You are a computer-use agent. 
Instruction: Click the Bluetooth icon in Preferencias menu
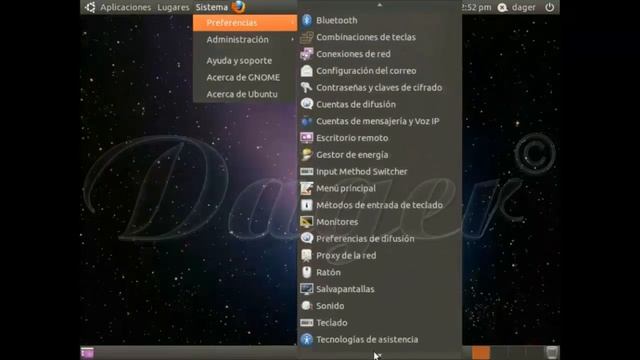[307, 20]
